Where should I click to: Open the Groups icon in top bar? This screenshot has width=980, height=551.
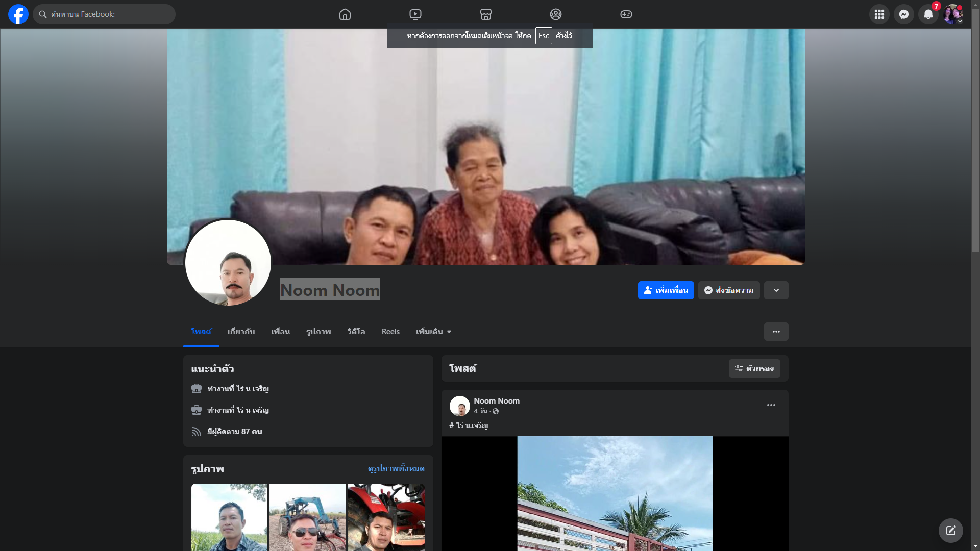coord(556,14)
